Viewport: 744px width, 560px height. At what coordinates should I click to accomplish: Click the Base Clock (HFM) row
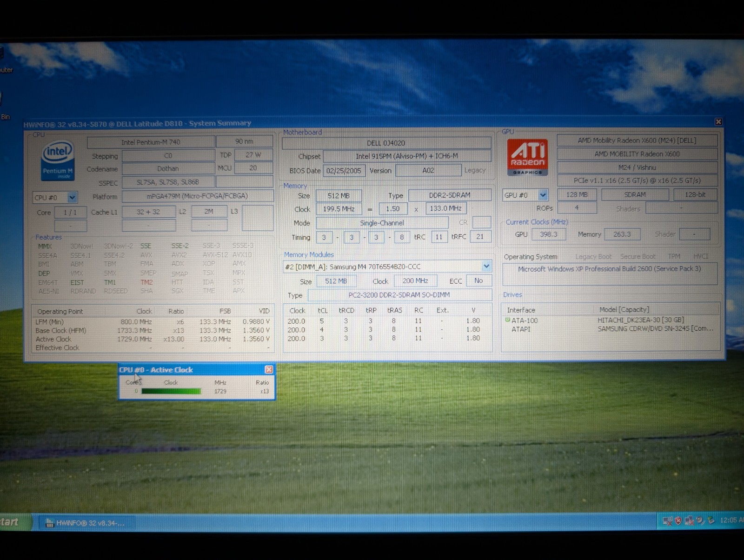(153, 330)
